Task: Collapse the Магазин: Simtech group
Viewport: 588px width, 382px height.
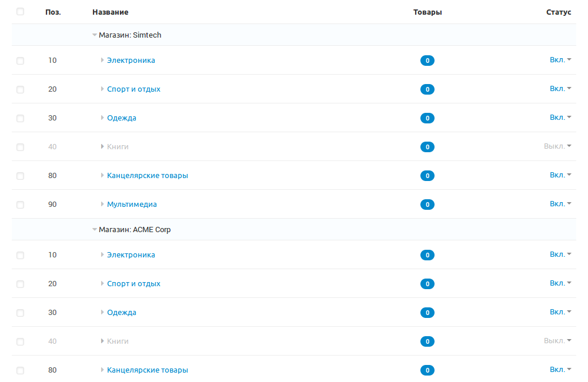Action: [95, 35]
